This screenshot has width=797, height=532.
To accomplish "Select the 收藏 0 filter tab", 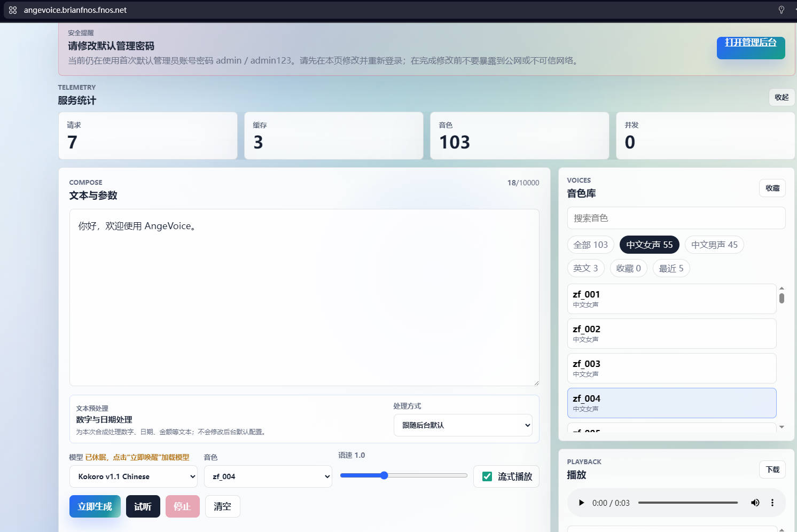I will click(629, 268).
